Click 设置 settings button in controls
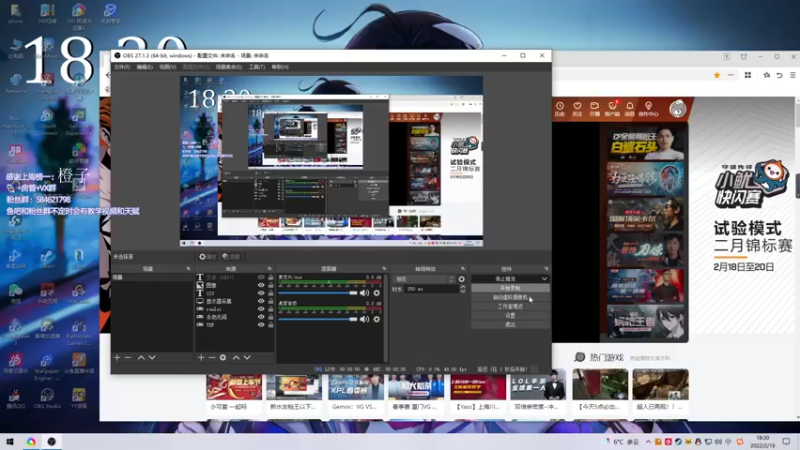The image size is (800, 450). 510,316
